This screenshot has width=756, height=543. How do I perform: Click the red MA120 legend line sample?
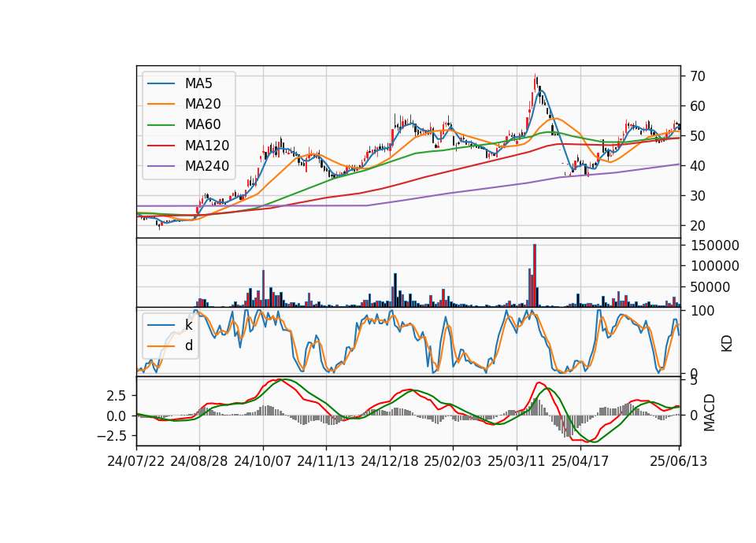click(x=161, y=146)
